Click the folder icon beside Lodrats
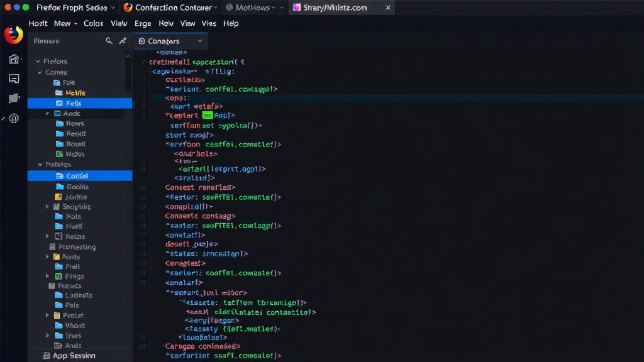 pos(58,295)
